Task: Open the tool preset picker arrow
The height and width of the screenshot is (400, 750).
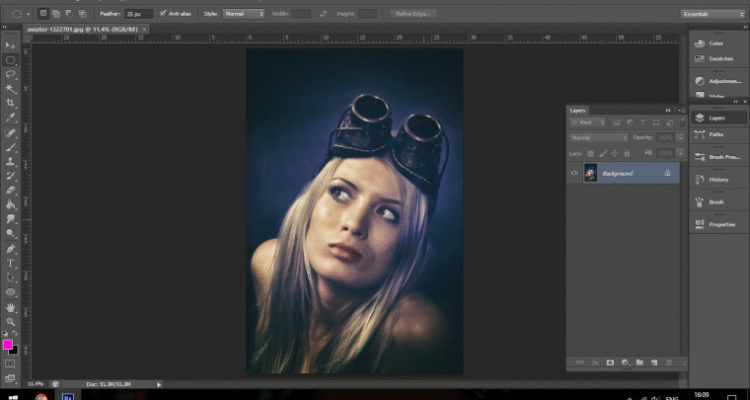Action: [x=28, y=14]
